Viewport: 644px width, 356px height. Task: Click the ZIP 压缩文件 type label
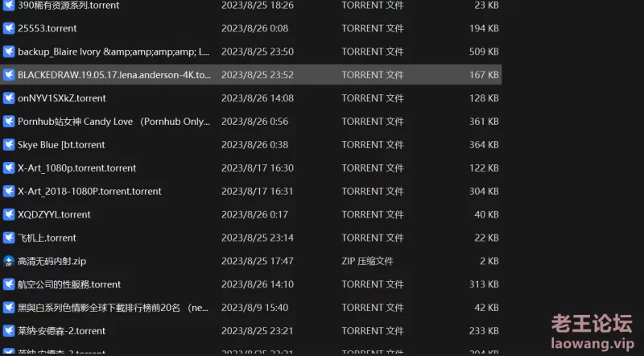coord(368,262)
